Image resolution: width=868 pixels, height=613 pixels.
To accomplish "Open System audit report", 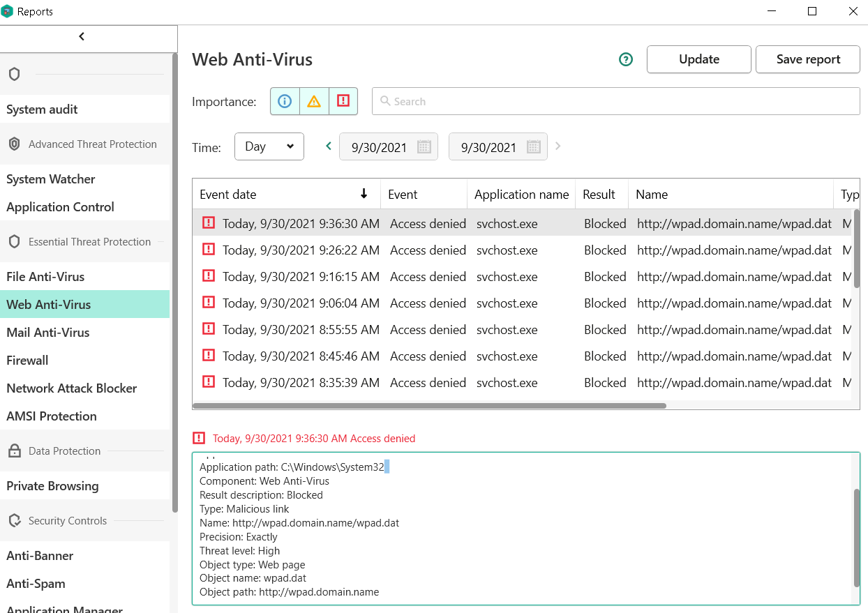I will coord(84,109).
